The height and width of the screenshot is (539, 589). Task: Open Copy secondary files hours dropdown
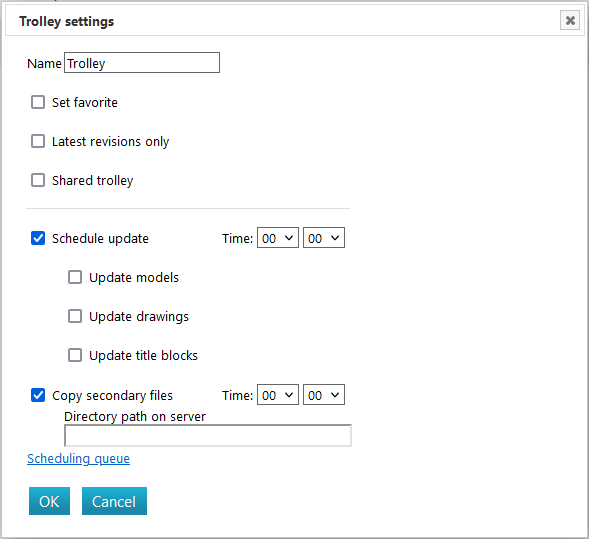tap(278, 395)
